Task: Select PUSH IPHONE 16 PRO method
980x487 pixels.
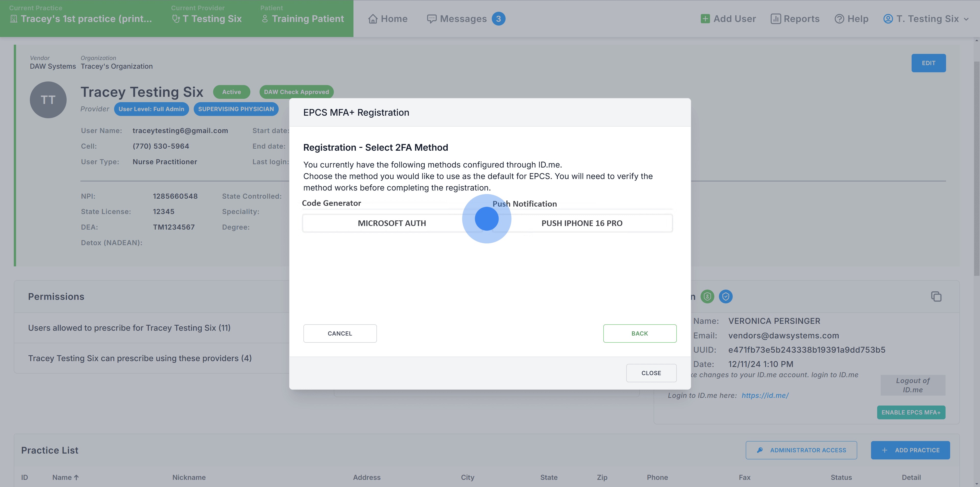Action: click(x=582, y=223)
